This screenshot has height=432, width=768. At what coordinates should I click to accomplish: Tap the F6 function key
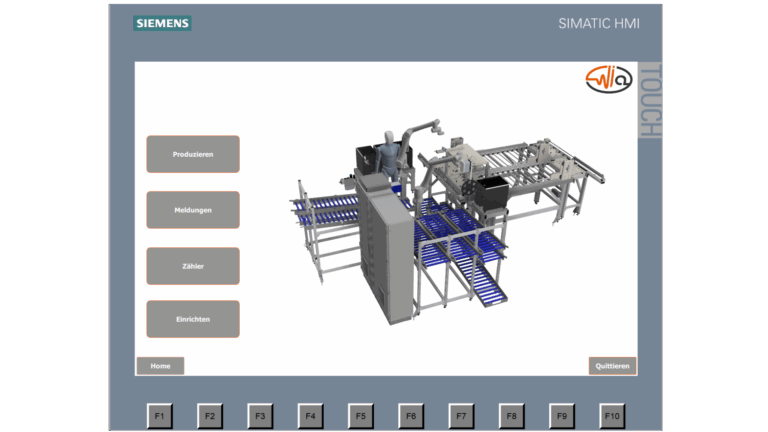[410, 415]
